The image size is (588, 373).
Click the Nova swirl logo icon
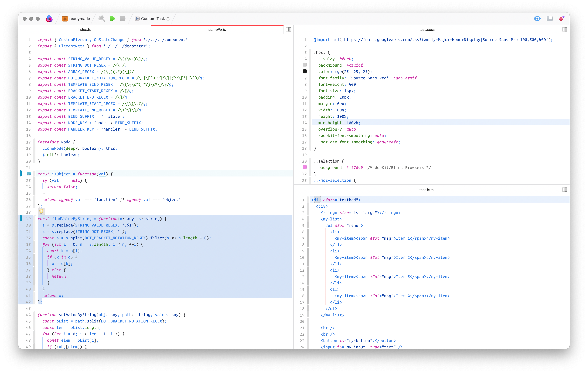49,19
